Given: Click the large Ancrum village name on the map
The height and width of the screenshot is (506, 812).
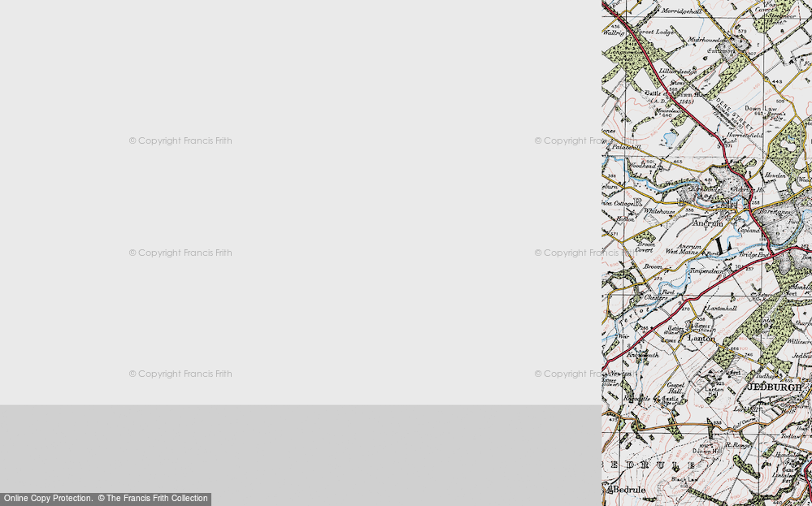Looking at the screenshot, I should tap(708, 223).
